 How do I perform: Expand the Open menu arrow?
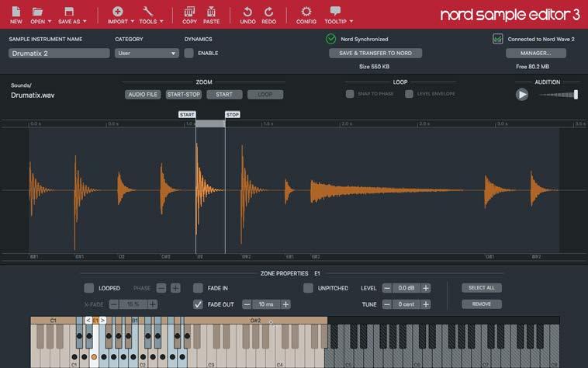point(50,22)
